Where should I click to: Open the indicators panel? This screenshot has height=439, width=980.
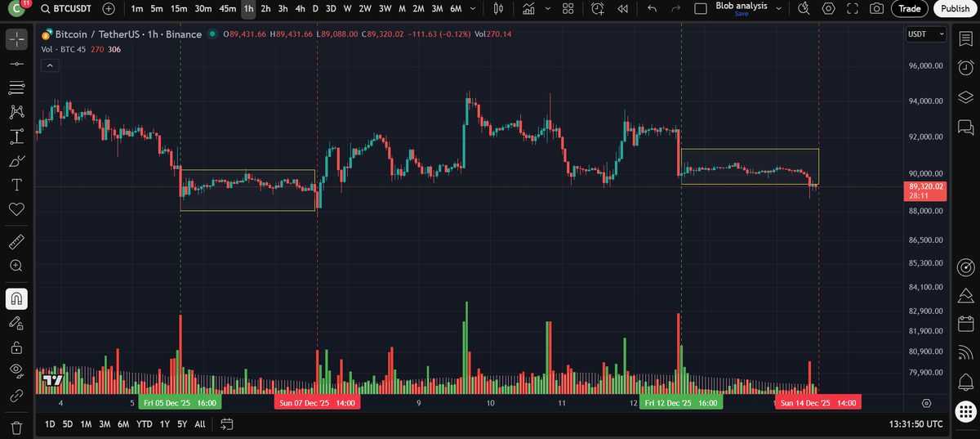coord(528,9)
